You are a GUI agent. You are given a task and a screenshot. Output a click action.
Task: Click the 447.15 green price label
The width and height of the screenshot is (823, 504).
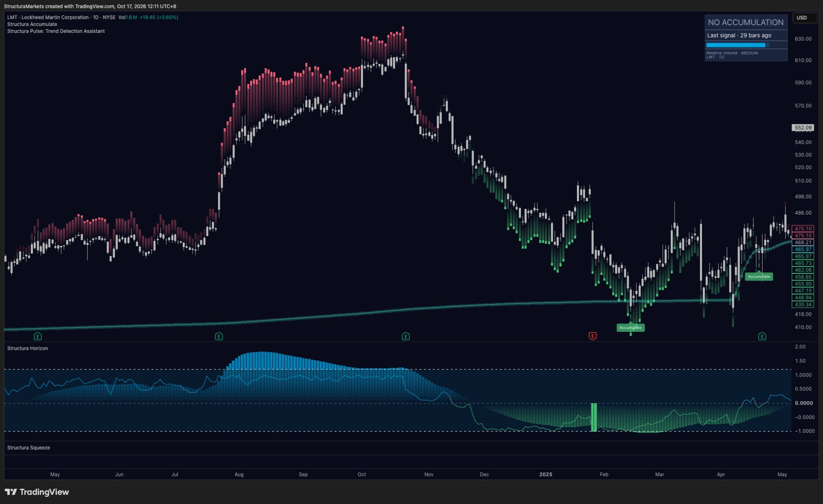coord(803,291)
